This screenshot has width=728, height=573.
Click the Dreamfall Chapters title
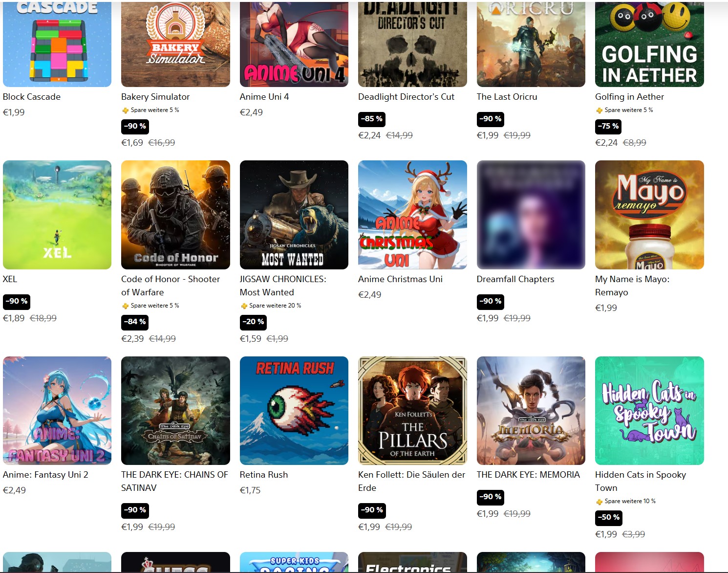pyautogui.click(x=515, y=279)
